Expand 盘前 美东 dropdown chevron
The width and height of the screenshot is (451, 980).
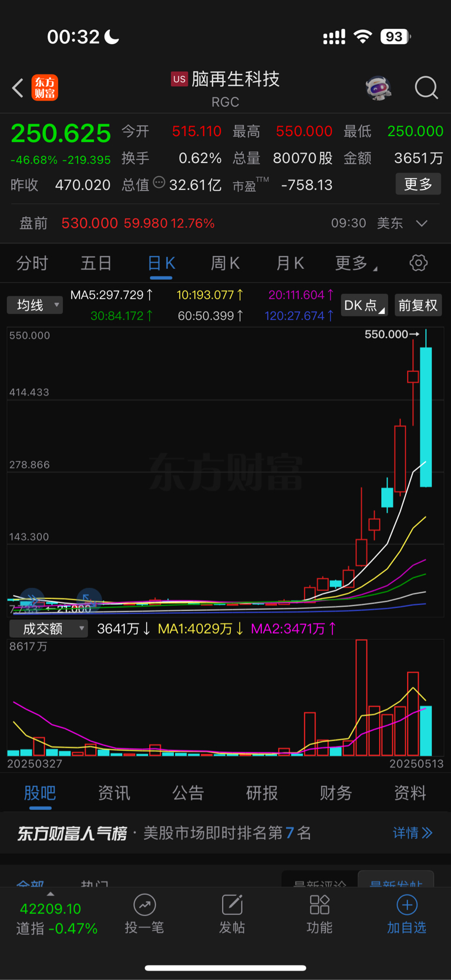[422, 224]
